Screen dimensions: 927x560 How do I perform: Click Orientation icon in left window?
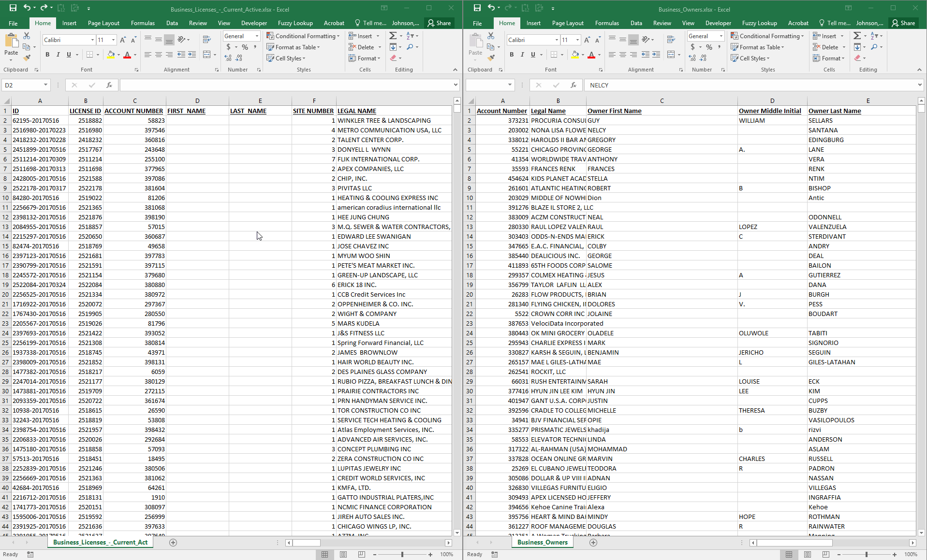coord(181,40)
